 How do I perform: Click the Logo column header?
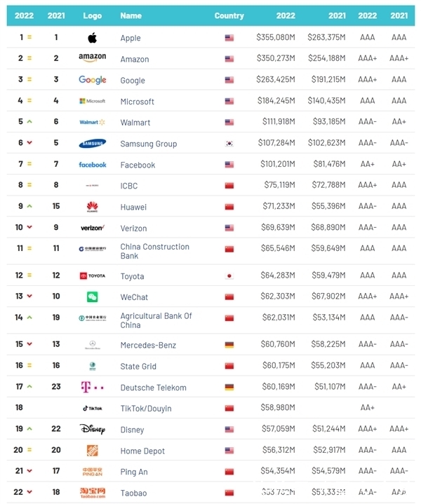(92, 15)
